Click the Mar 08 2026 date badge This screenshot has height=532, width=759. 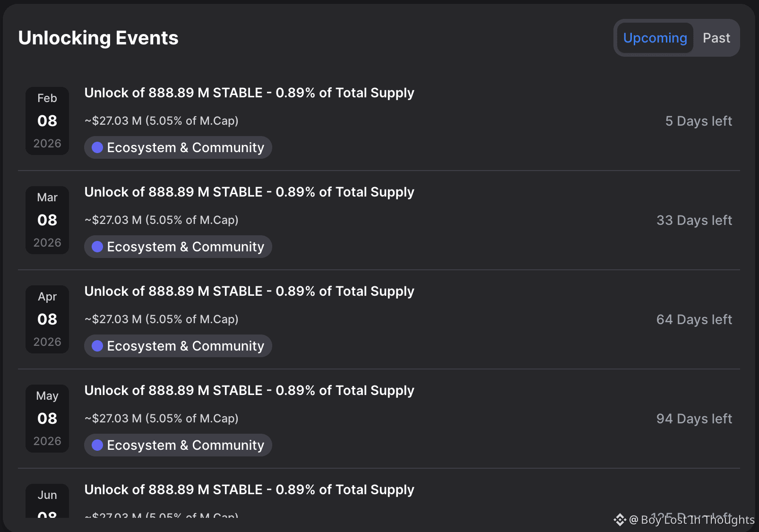(x=47, y=220)
